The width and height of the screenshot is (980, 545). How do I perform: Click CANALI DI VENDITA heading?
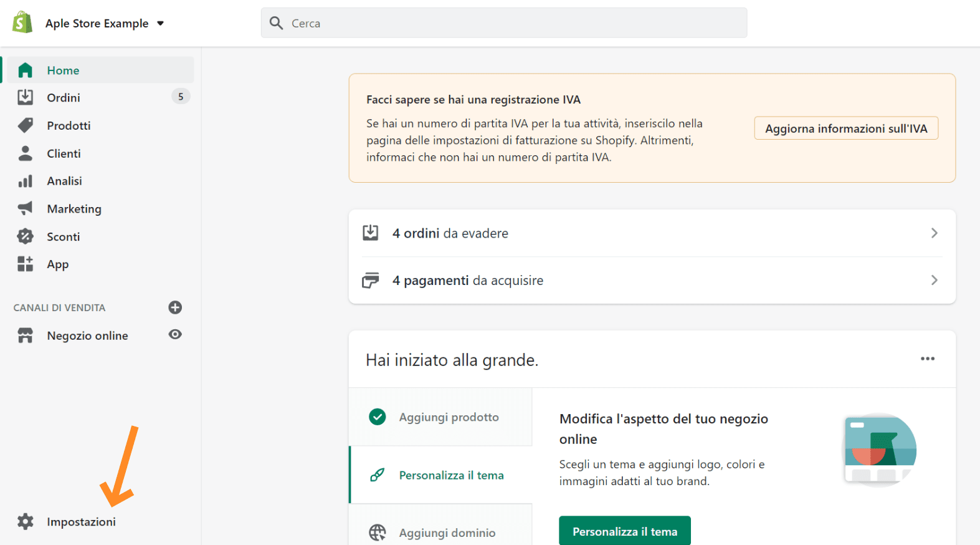59,308
